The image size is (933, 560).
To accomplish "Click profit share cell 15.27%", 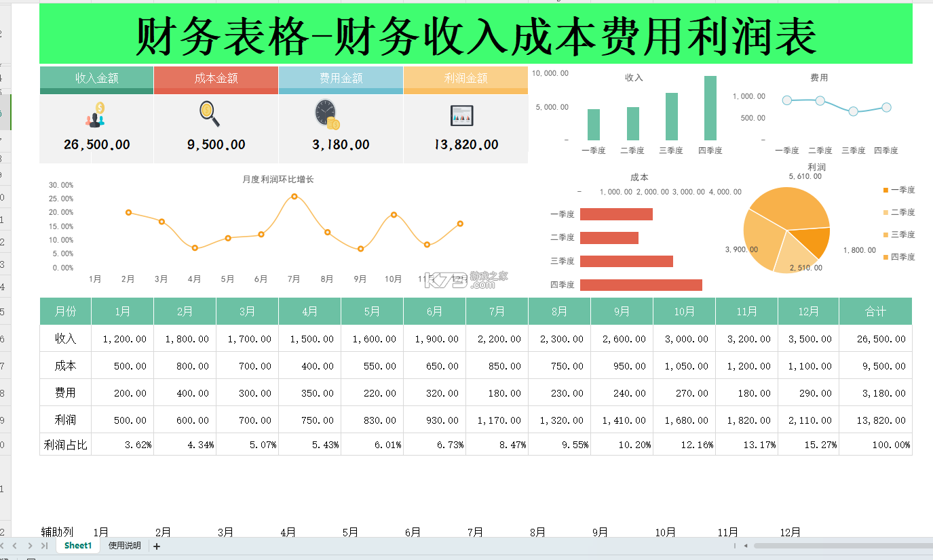I will 809,445.
